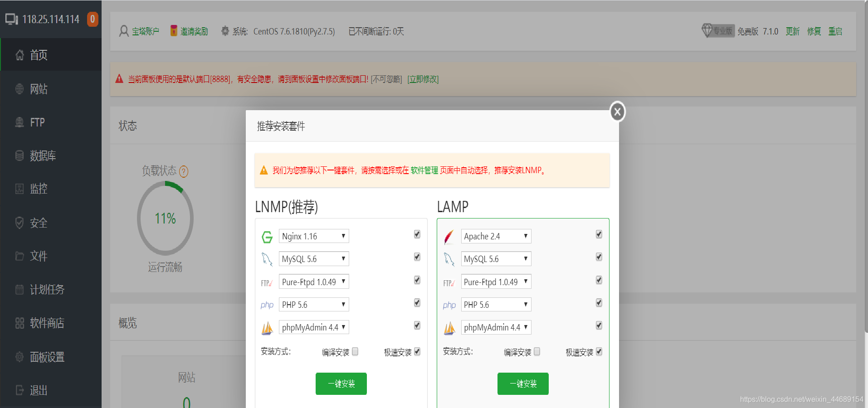The height and width of the screenshot is (408, 868).
Task: Open 网站 menu item in sidebar
Action: pyautogui.click(x=51, y=89)
